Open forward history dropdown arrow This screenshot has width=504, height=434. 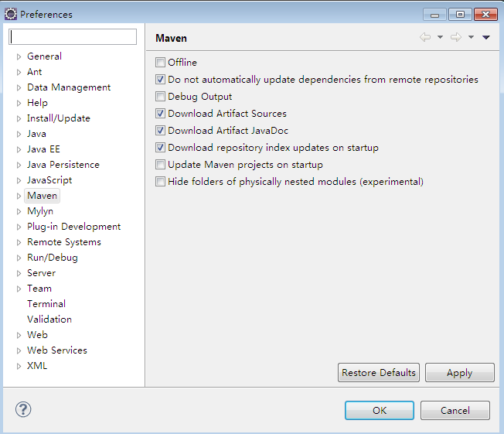point(471,37)
